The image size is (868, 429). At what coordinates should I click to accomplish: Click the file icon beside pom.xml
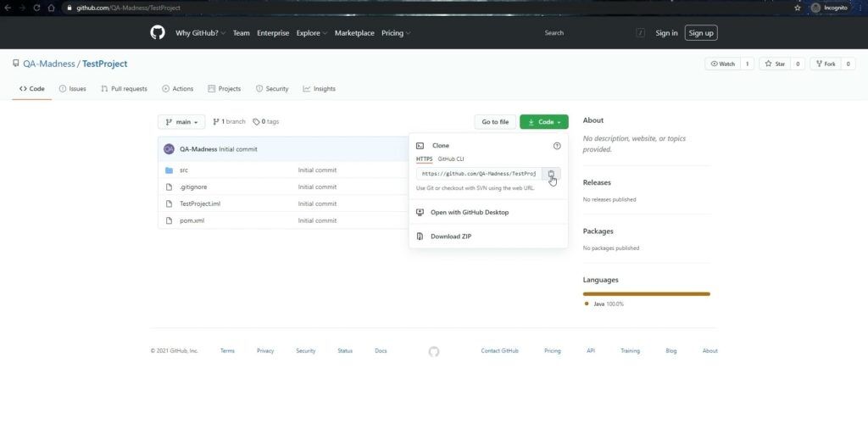(x=170, y=220)
